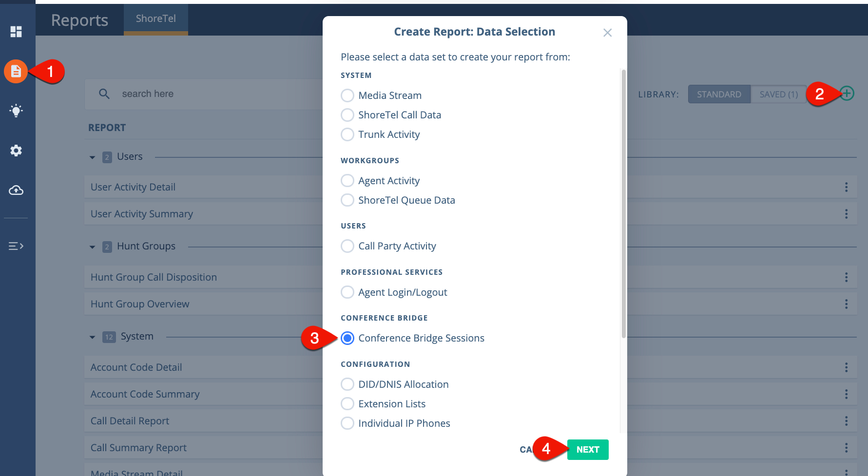Switch library to STANDARD
Viewport: 868px width, 476px height.
point(719,95)
